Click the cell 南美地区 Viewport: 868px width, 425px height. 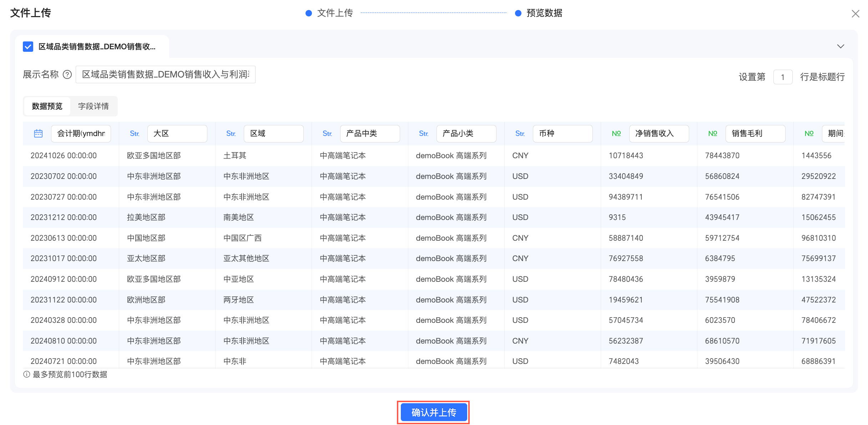tap(239, 217)
